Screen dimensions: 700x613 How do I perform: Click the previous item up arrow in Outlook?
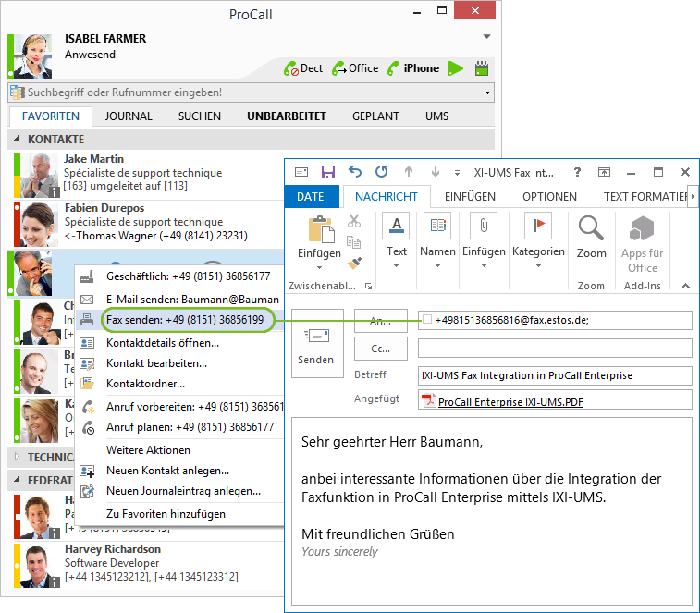pyautogui.click(x=409, y=172)
